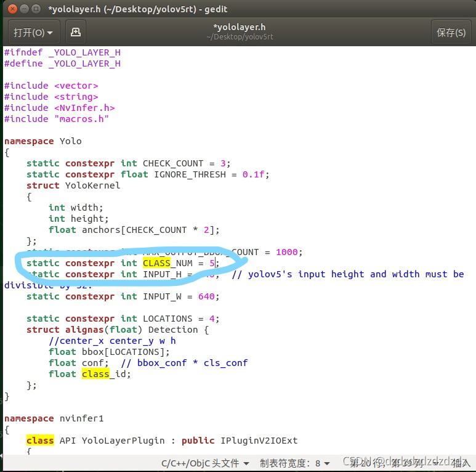Screen dimensions: 476x472
Task: Click the INPUT_H constant name
Action: tap(162, 274)
